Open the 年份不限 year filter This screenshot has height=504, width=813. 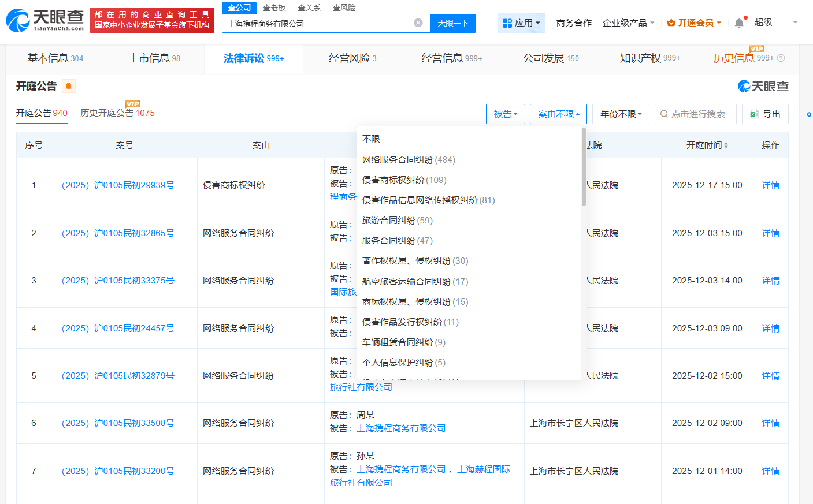621,114
